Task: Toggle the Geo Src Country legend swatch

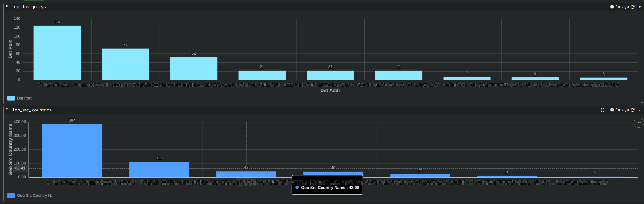Action: 11,196
